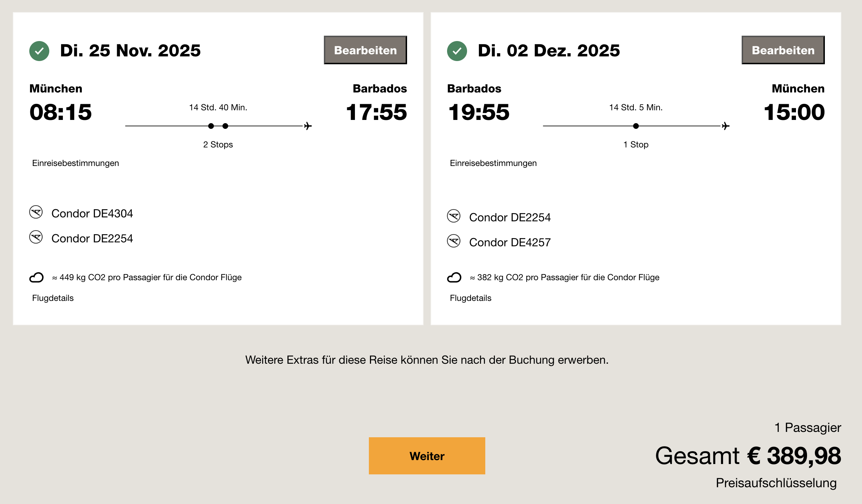Edit the return flight with Bearbeiten
862x504 pixels.
[783, 50]
